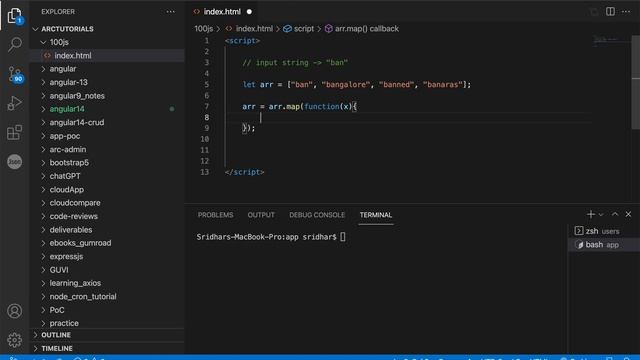This screenshot has width=640, height=360.
Task: Maximize the panel with the up chevron
Action: coord(615,214)
